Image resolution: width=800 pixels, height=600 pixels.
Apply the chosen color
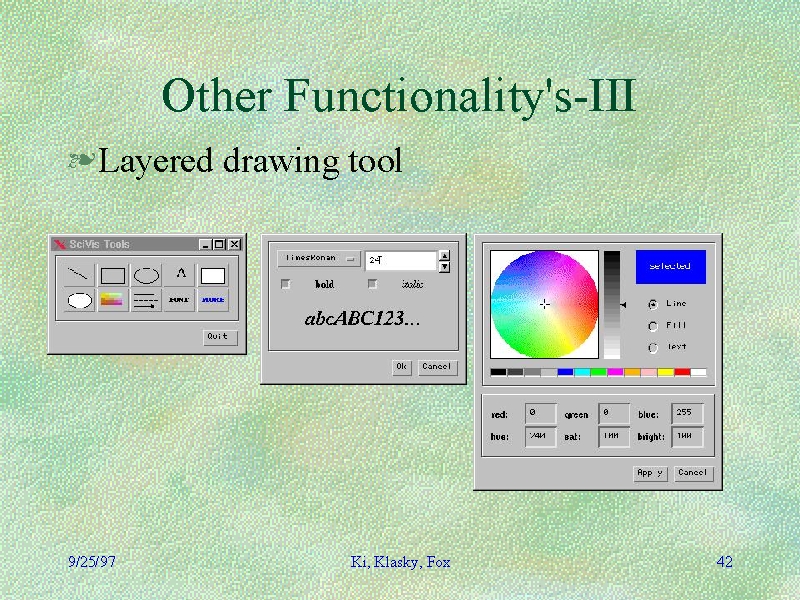pos(651,473)
